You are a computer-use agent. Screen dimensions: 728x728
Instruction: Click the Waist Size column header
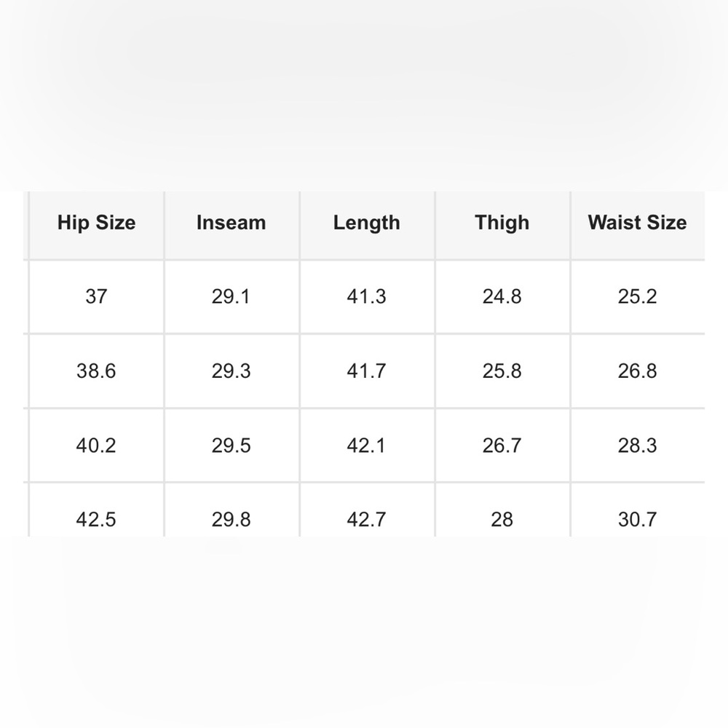pyautogui.click(x=637, y=223)
